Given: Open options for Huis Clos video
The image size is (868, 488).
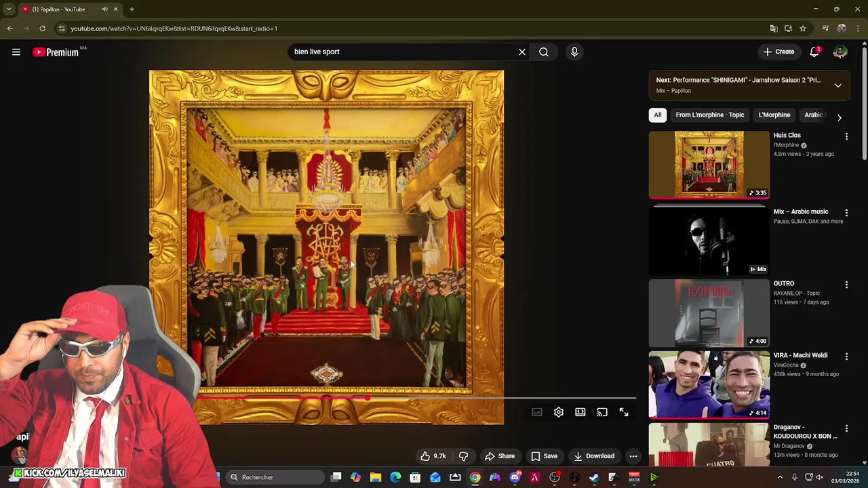Looking at the screenshot, I should (x=846, y=136).
